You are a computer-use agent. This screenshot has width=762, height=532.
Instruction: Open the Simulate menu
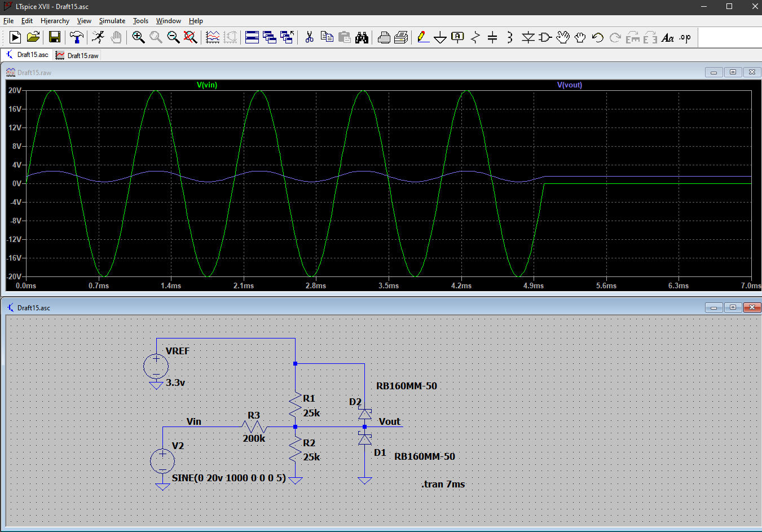point(112,21)
